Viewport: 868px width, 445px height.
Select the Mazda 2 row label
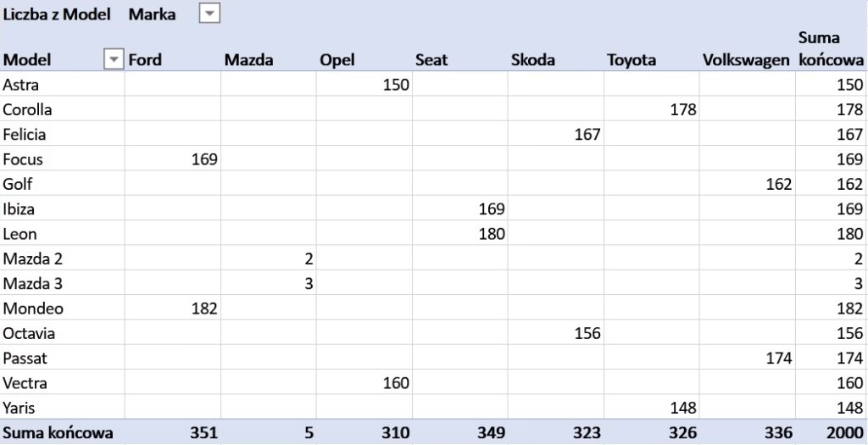(x=32, y=259)
